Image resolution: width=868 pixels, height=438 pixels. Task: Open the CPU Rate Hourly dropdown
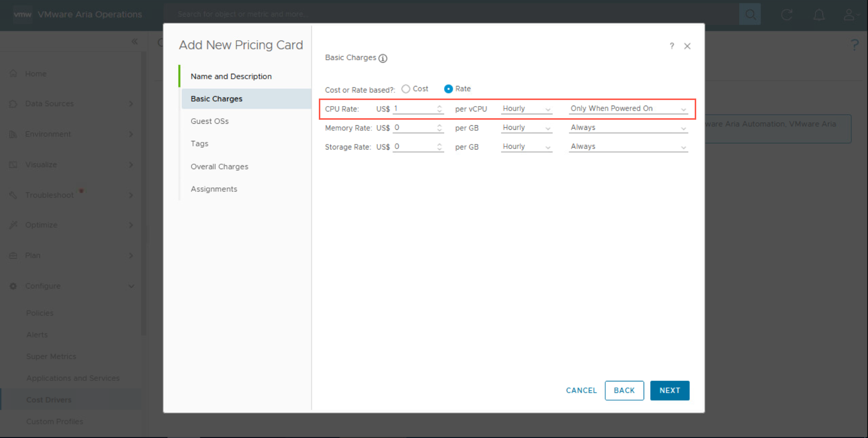(x=526, y=109)
